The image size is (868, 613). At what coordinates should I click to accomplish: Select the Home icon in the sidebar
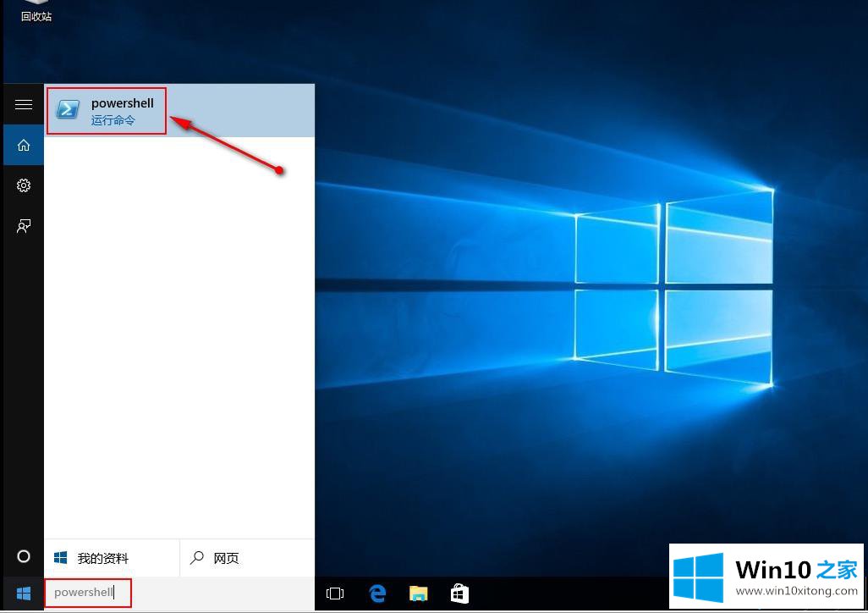click(x=23, y=146)
